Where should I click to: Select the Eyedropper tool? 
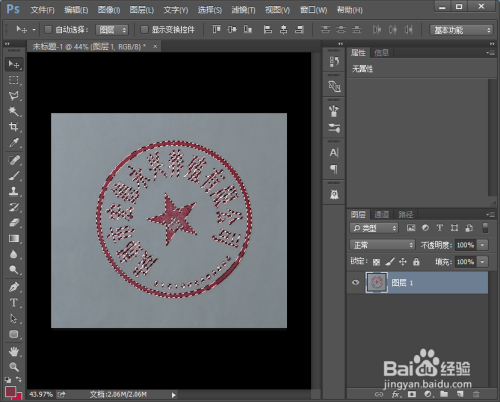click(x=14, y=143)
